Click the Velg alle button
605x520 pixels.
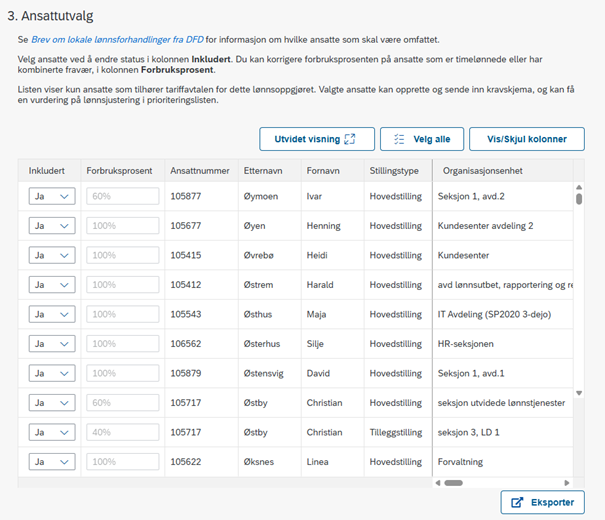pyautogui.click(x=422, y=139)
